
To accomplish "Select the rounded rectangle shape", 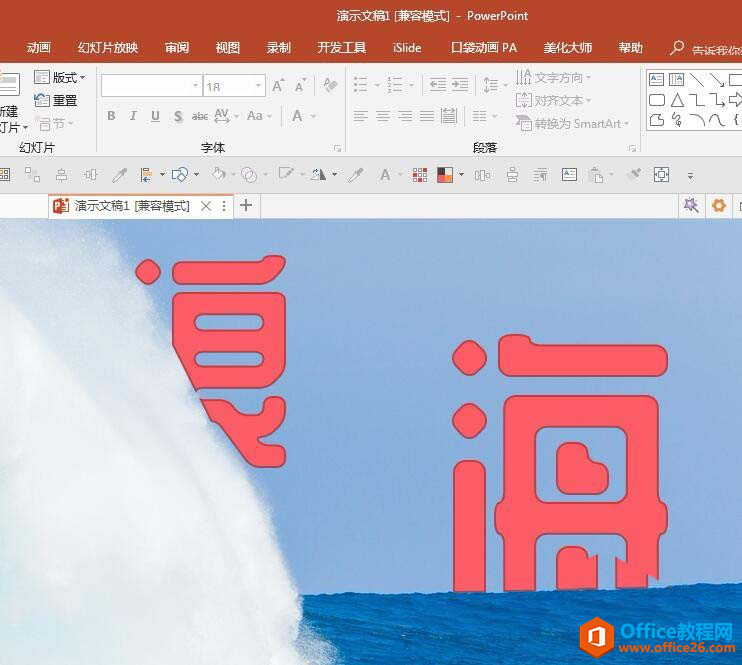I will click(x=657, y=100).
